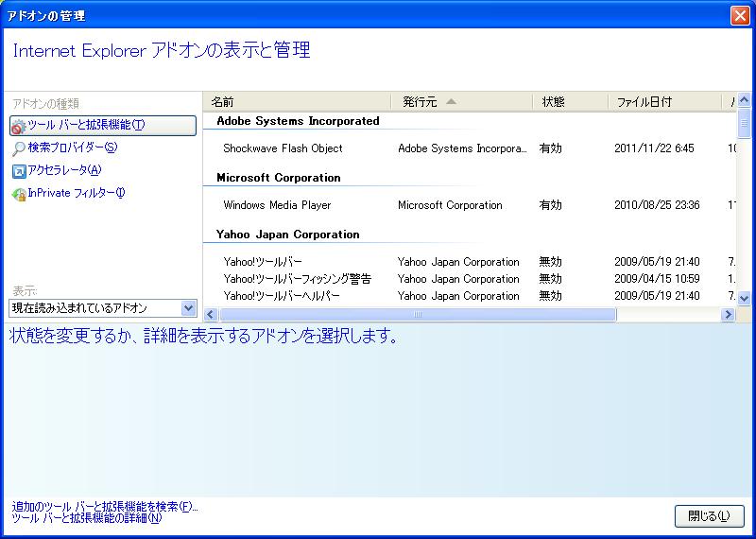Screen dimensions: 756x539
Task: Open 追加のツール バーと拡張機能を検索 link
Action: [105, 507]
